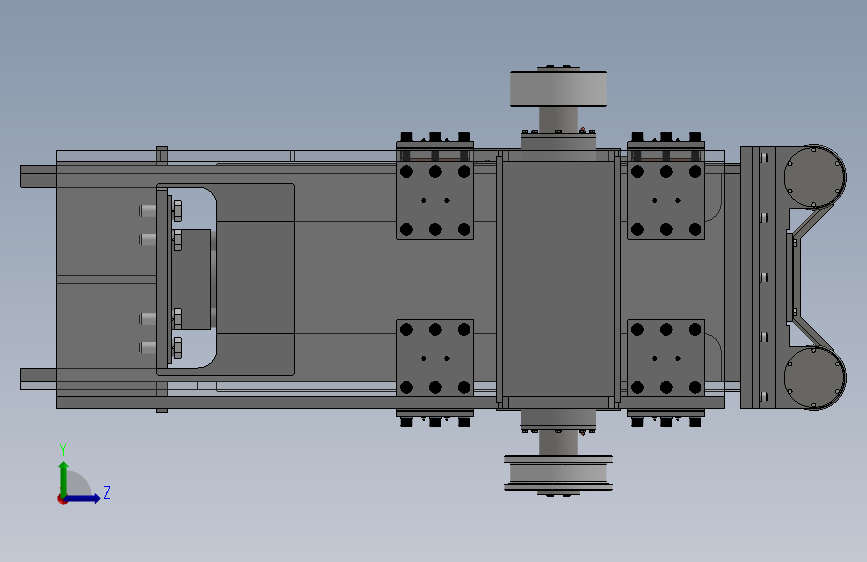Click the red origin ball of the triad
Screen dimensions: 867x562
pos(62,499)
